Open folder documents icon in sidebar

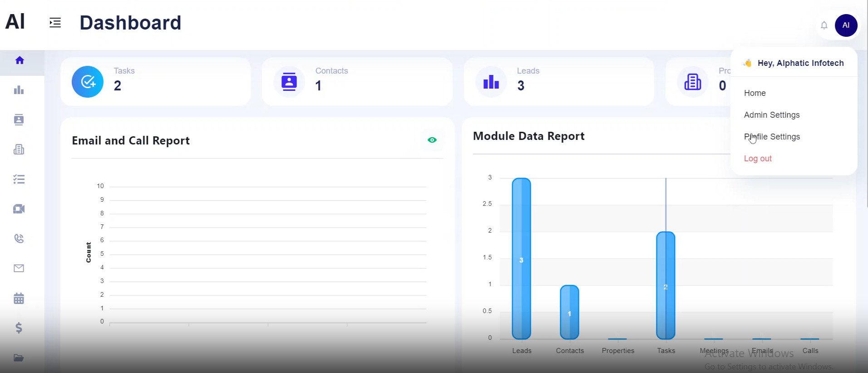click(x=19, y=358)
